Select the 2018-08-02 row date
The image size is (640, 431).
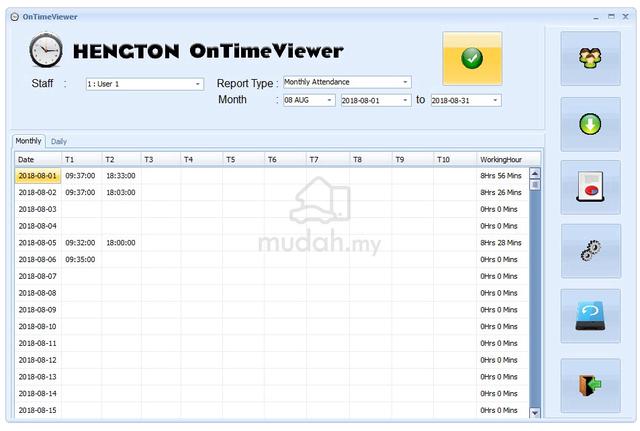click(x=38, y=193)
